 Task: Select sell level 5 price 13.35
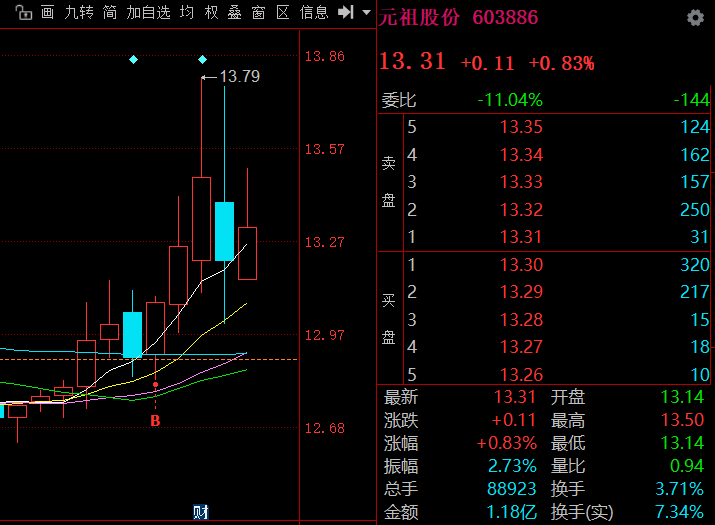pos(521,127)
